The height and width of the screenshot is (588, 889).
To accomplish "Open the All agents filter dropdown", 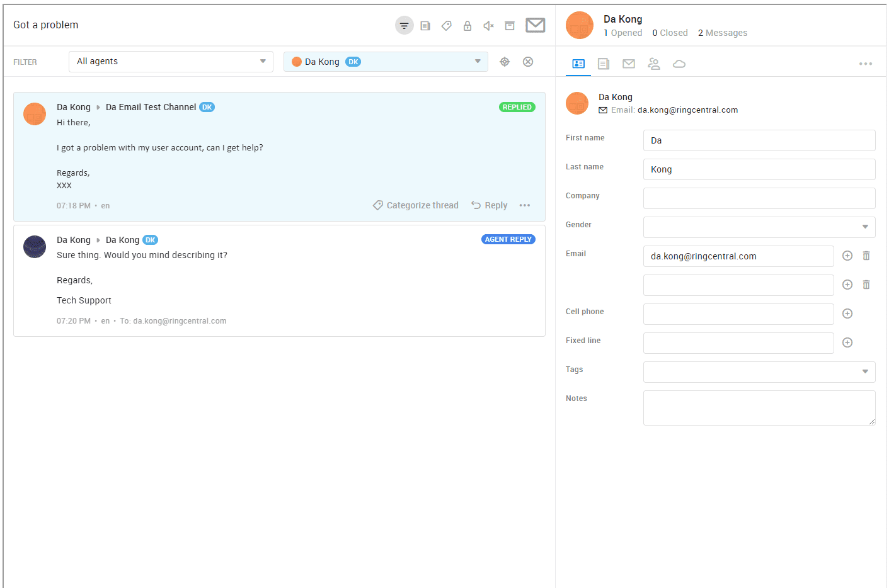I will point(171,62).
